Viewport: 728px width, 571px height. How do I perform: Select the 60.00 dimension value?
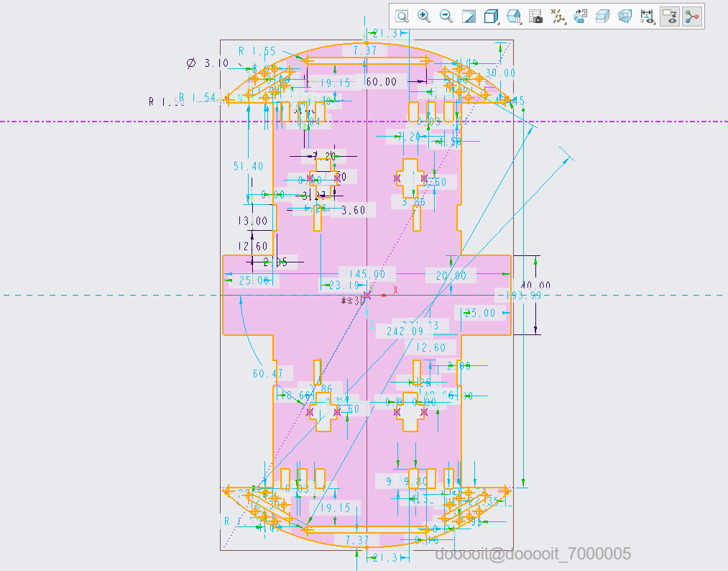pyautogui.click(x=382, y=82)
